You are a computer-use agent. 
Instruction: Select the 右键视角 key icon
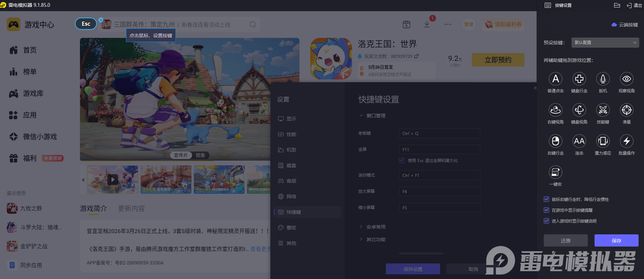[556, 110]
